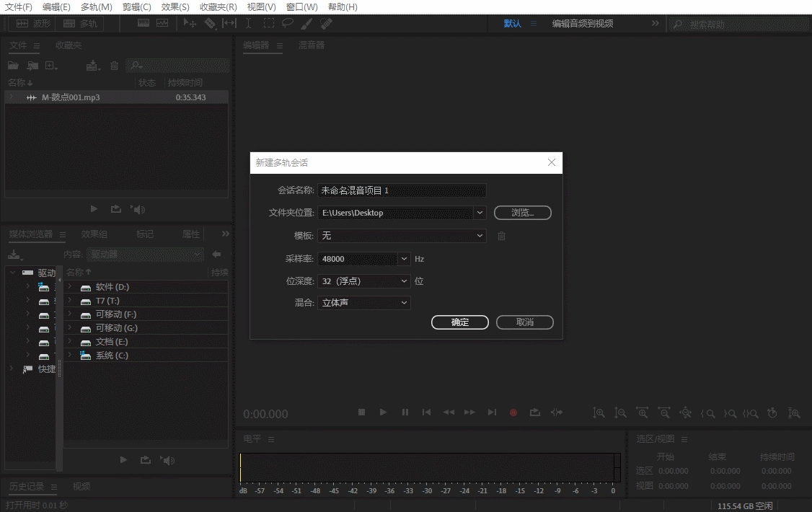Expand the 软件 (D:) drive
This screenshot has width=812, height=512.
(x=70, y=287)
